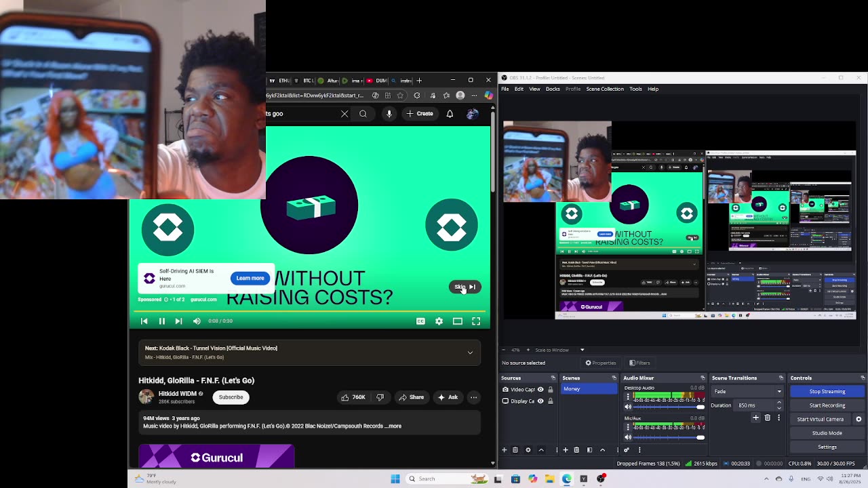Go to previous video in player
868x488 pixels.
pyautogui.click(x=144, y=321)
